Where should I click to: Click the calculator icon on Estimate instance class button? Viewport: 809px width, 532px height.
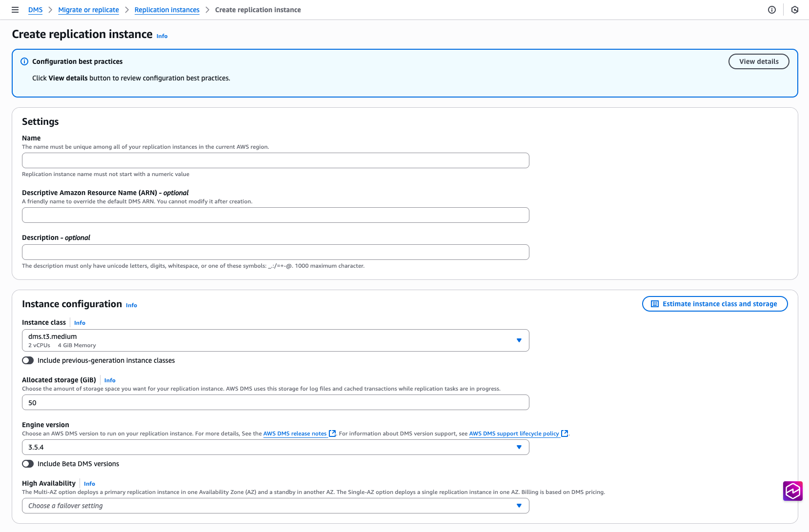tap(654, 303)
